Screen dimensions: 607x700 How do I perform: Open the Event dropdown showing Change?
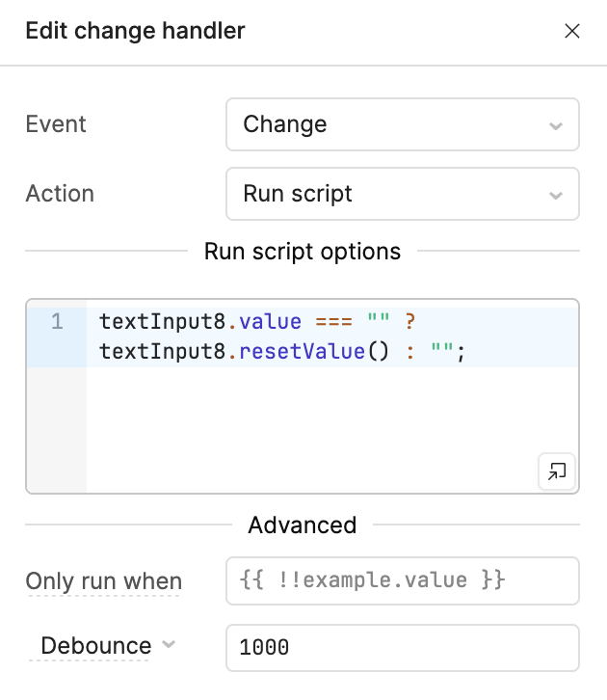point(401,124)
